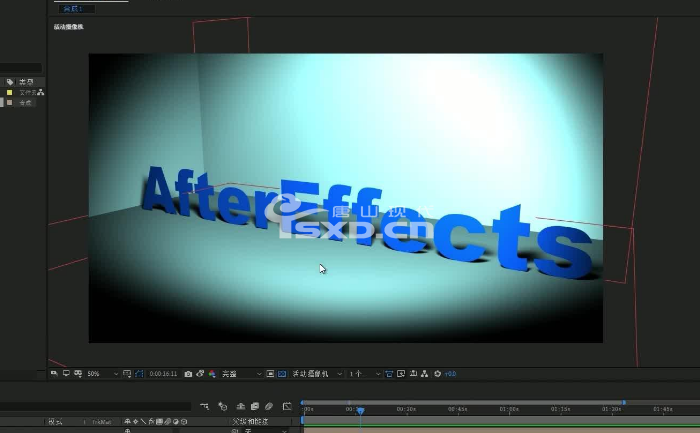The width and height of the screenshot is (700, 433).
Task: Click the 01:00s mark on time ruler
Action: (509, 409)
